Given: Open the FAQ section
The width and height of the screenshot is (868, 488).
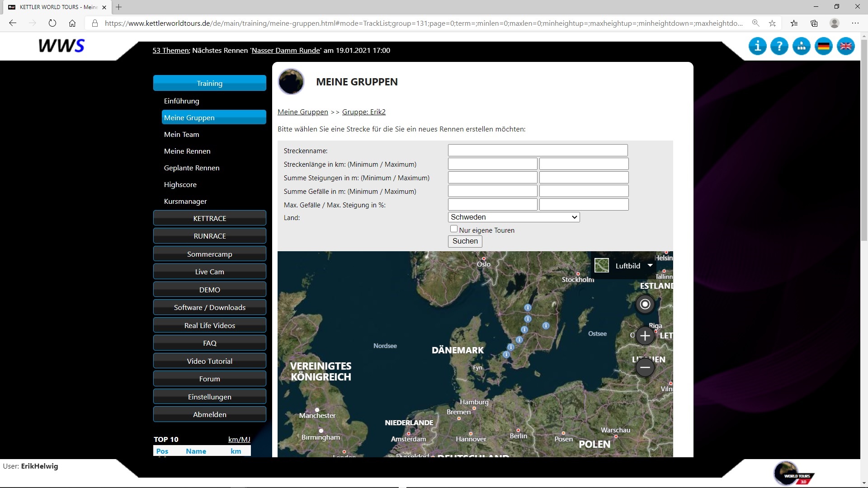Looking at the screenshot, I should coord(210,343).
